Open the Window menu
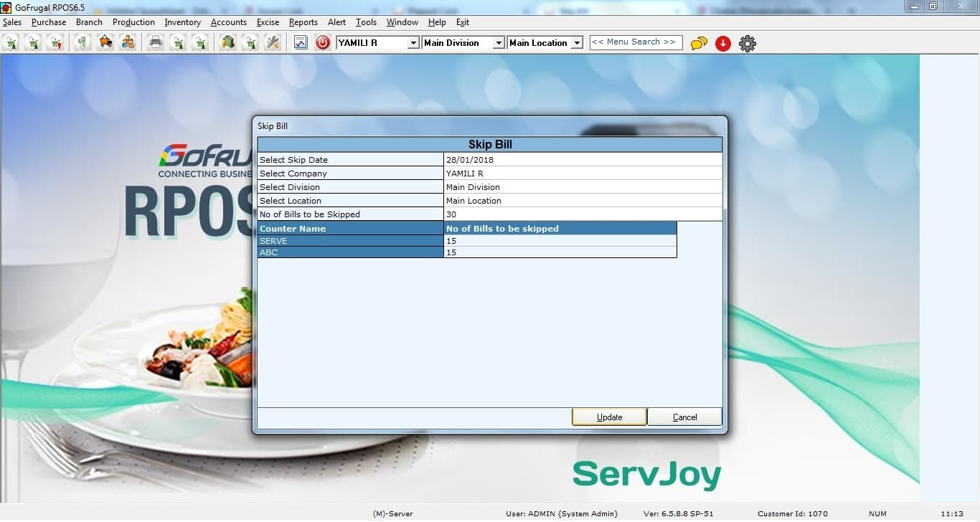The height and width of the screenshot is (522, 980). coord(402,22)
